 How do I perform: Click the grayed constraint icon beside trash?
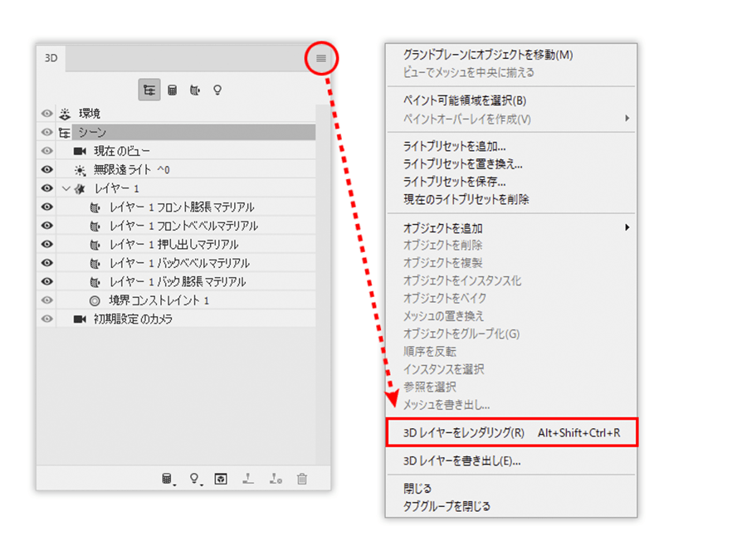[x=276, y=479]
